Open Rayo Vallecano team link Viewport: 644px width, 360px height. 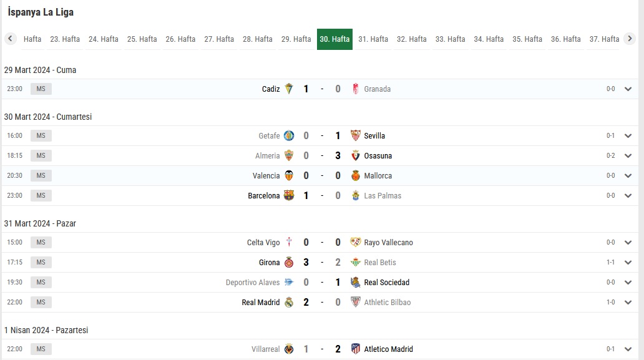tap(388, 242)
